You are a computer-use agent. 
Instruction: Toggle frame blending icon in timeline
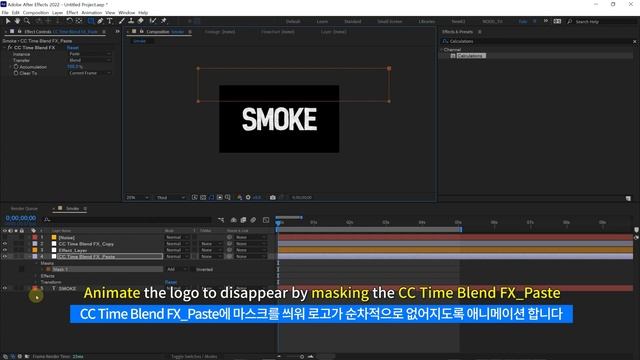coord(243,220)
